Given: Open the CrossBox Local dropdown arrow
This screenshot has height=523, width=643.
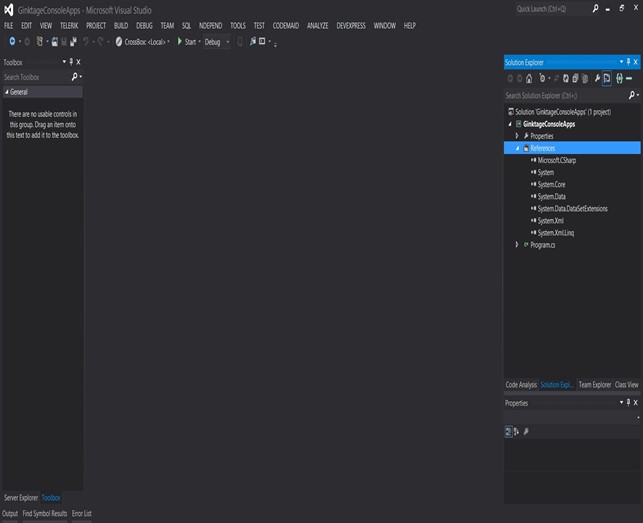Looking at the screenshot, I should click(168, 41).
